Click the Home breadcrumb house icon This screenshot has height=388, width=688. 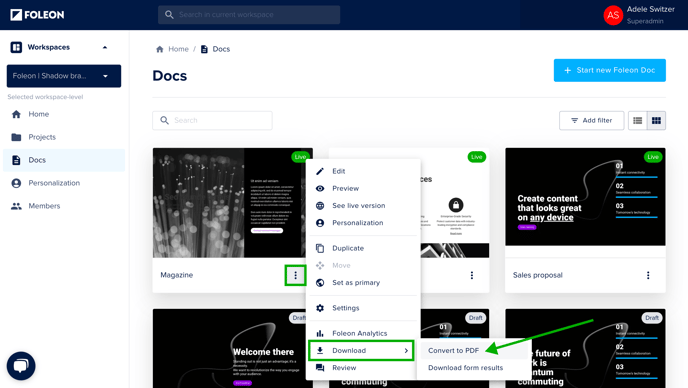point(160,49)
